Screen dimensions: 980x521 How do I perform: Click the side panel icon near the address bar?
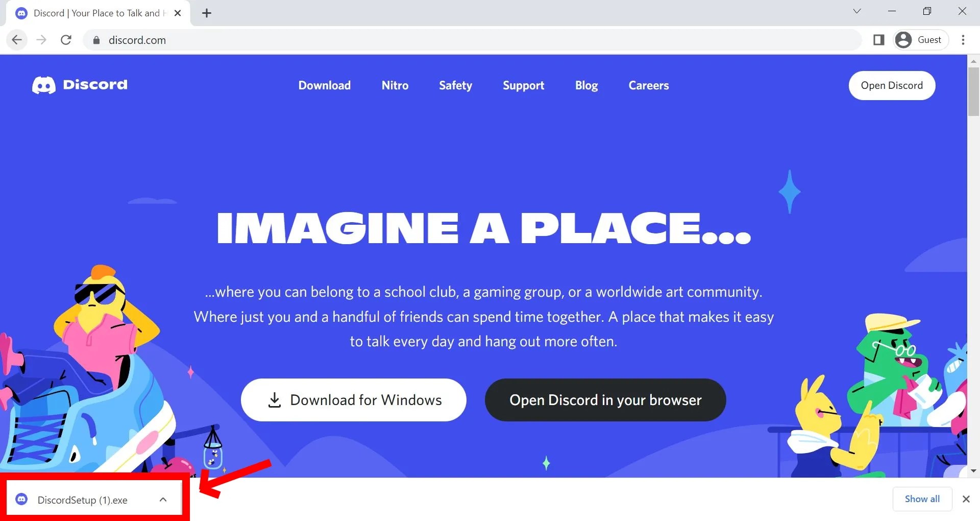[x=879, y=39]
